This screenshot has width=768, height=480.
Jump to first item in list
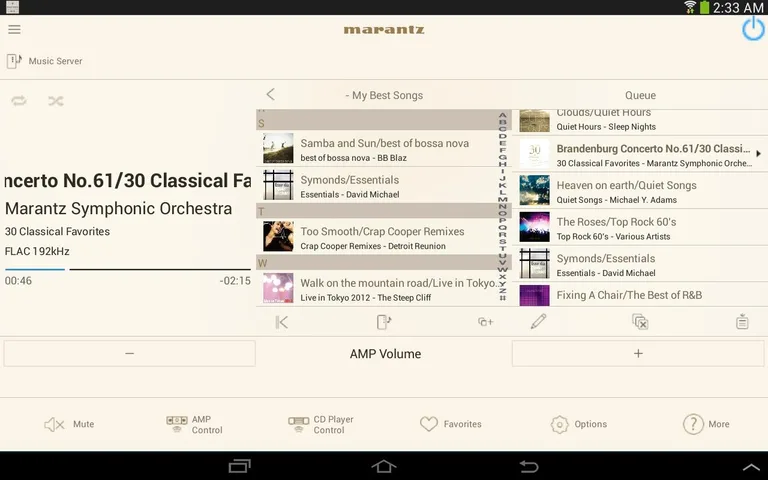tap(282, 322)
